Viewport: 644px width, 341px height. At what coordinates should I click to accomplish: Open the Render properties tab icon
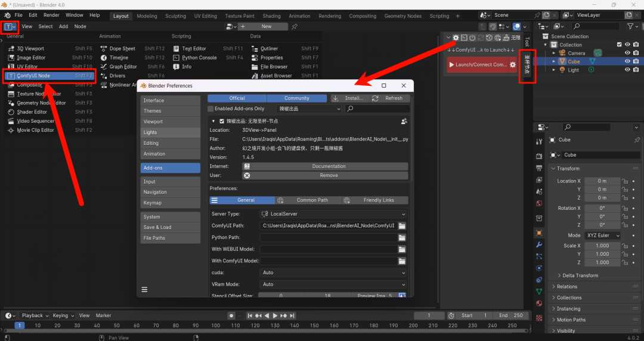pyautogui.click(x=539, y=157)
